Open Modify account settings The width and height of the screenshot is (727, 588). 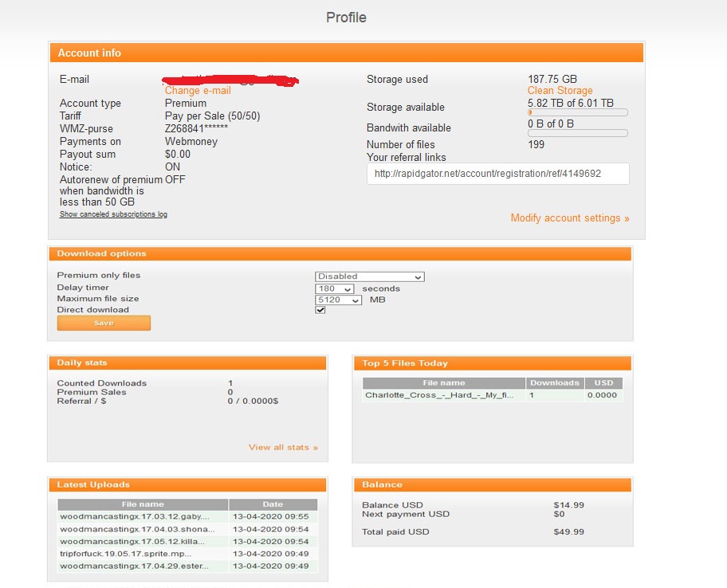pos(569,218)
